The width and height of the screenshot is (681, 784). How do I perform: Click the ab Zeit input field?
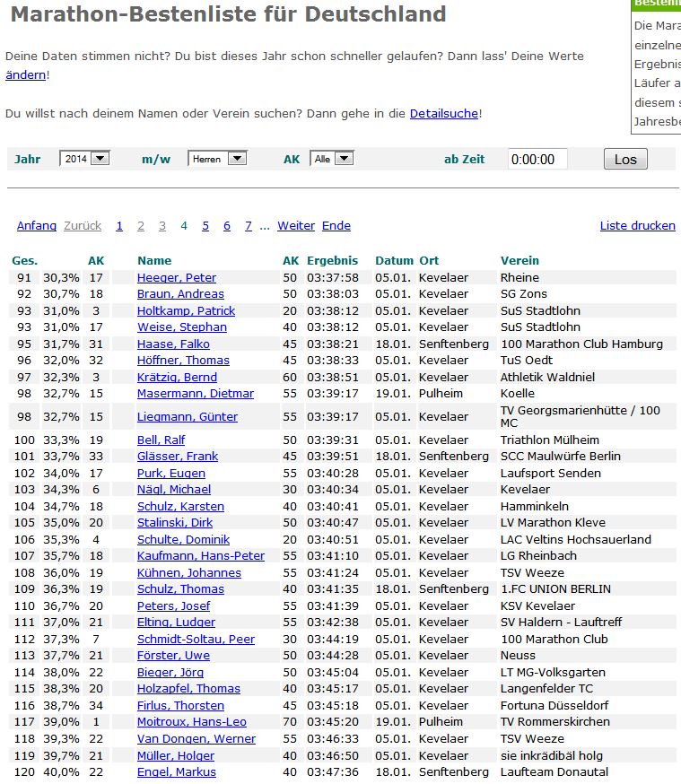(x=537, y=159)
